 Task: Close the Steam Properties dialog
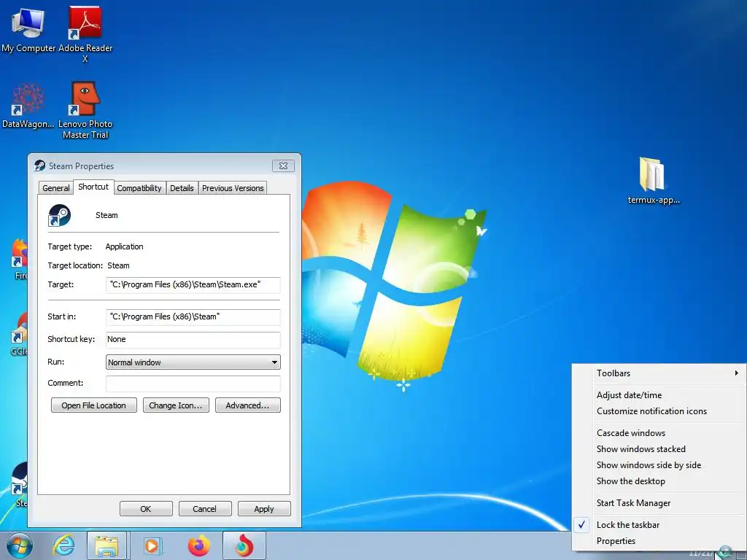pyautogui.click(x=283, y=166)
